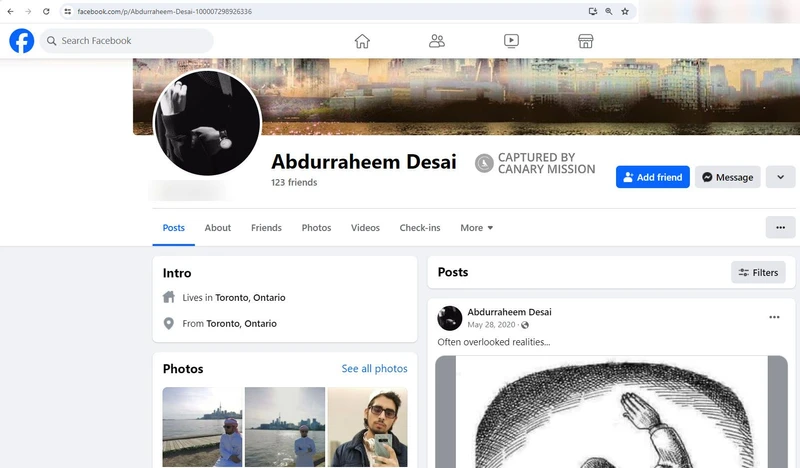
Task: Click the zoom magnifier icon in address bar
Action: click(x=609, y=11)
